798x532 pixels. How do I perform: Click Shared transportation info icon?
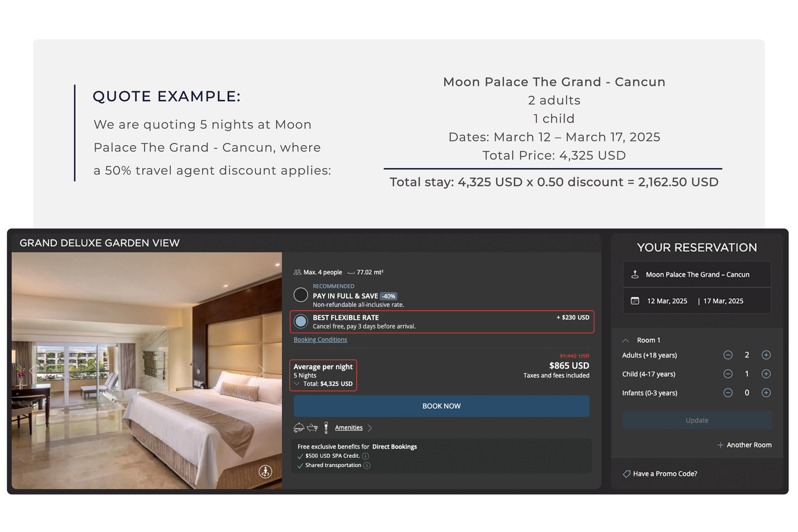pos(367,465)
